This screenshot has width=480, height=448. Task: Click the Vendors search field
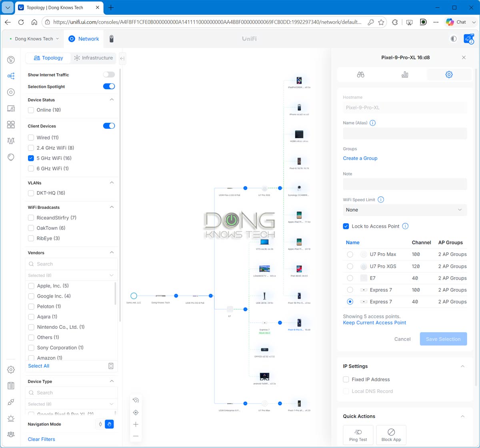click(72, 264)
